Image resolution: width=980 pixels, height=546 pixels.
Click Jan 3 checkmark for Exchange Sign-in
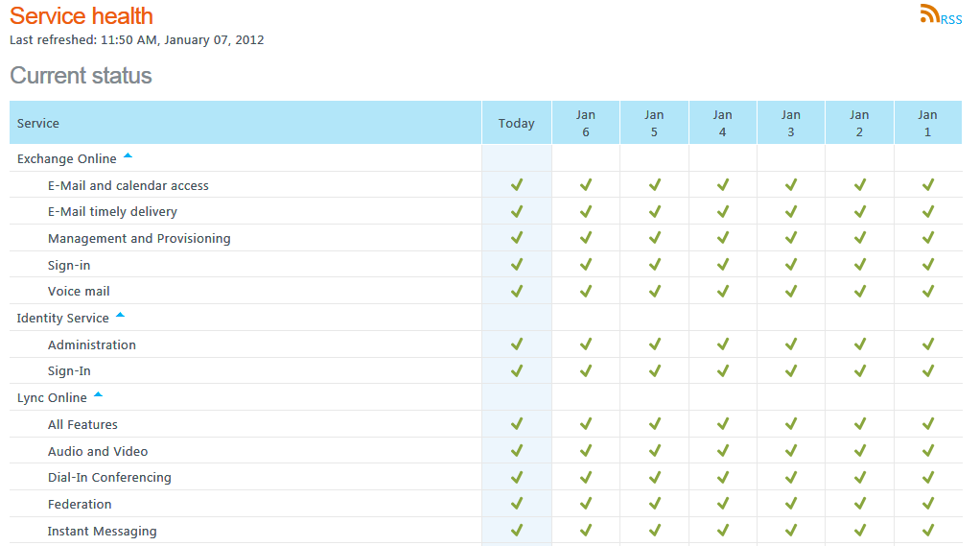pos(791,265)
